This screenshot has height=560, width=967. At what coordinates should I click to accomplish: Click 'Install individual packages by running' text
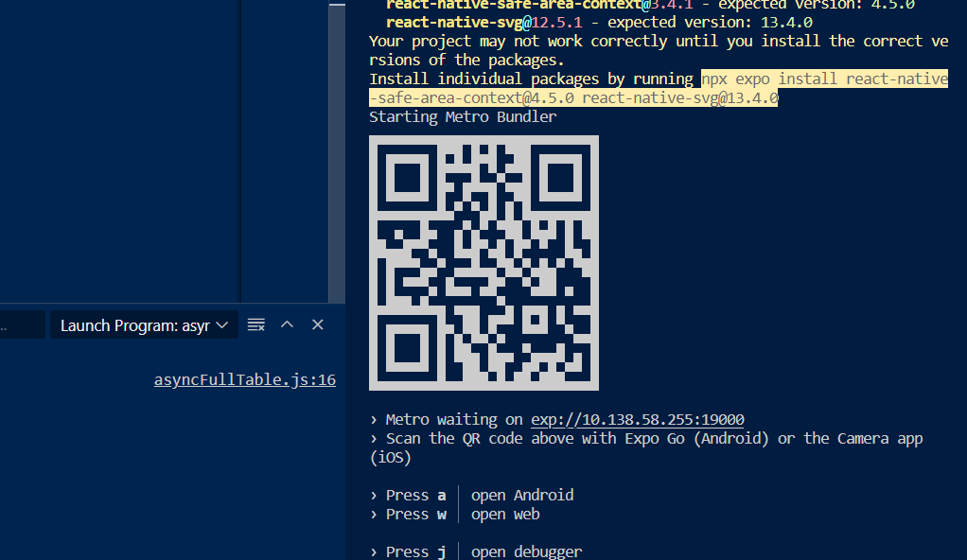(x=531, y=79)
